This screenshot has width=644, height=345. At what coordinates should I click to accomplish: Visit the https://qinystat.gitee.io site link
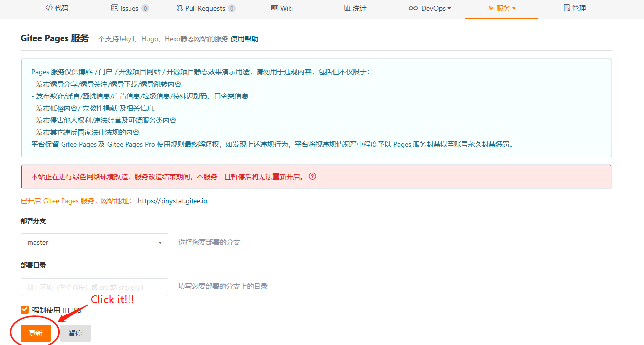[172, 201]
